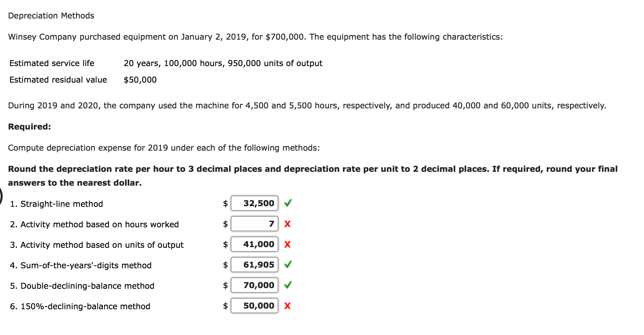Click the green checkmark beside straight-line answer

point(288,204)
